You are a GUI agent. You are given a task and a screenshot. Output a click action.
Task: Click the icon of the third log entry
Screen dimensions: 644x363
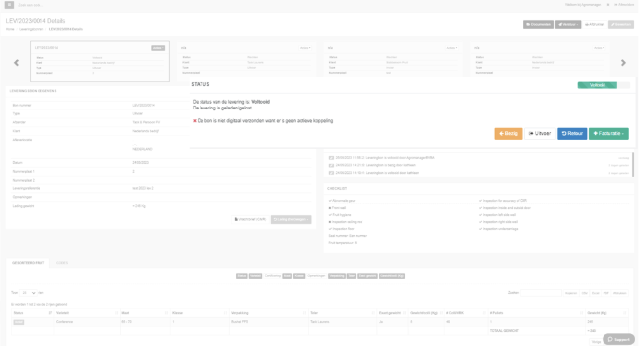pos(331,173)
